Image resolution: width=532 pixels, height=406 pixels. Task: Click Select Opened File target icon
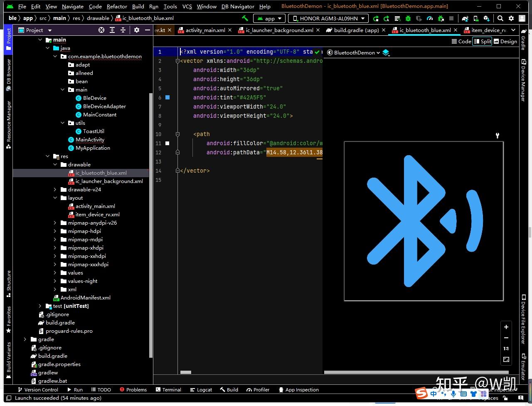(101, 30)
